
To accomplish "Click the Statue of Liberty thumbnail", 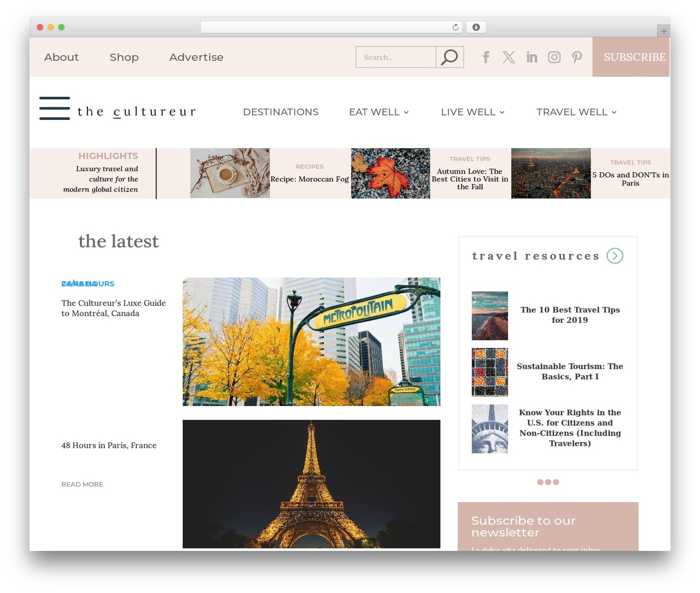I will [x=490, y=429].
